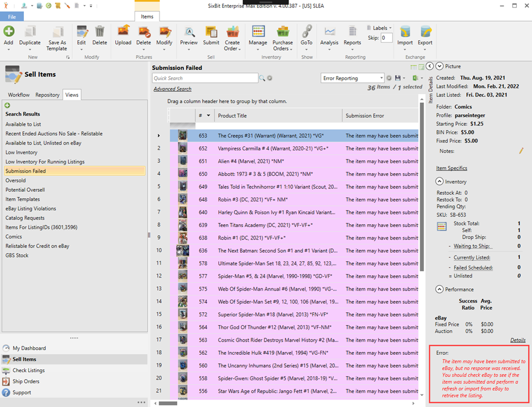Screen dimensions: 532x407
Task: Click the gear icon next to Error Reporting
Action: 389,78
